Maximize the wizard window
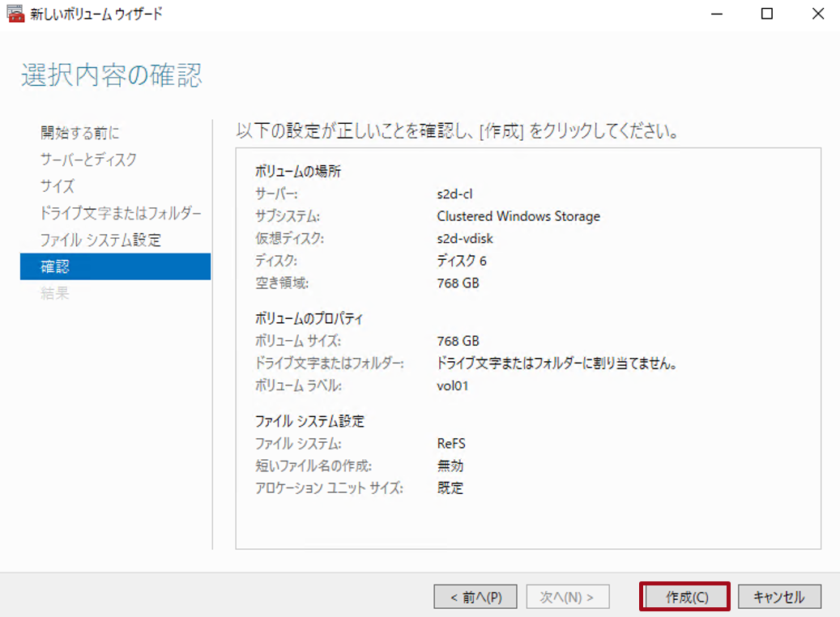This screenshot has width=840, height=617. 765,14
